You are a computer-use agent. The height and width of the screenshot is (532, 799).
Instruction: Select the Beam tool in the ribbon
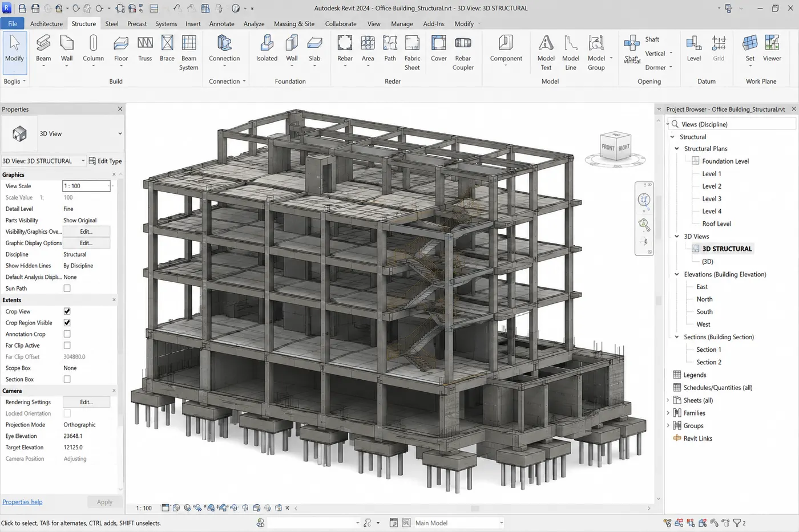43,49
